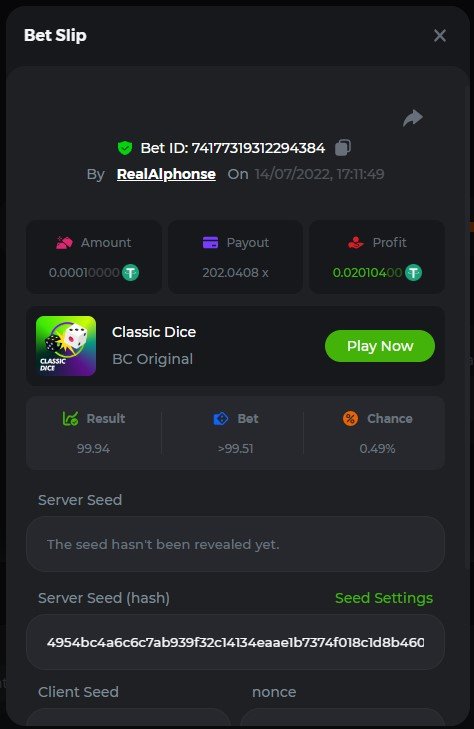The height and width of the screenshot is (729, 474).
Task: Click the Classic Dice title text
Action: click(154, 332)
